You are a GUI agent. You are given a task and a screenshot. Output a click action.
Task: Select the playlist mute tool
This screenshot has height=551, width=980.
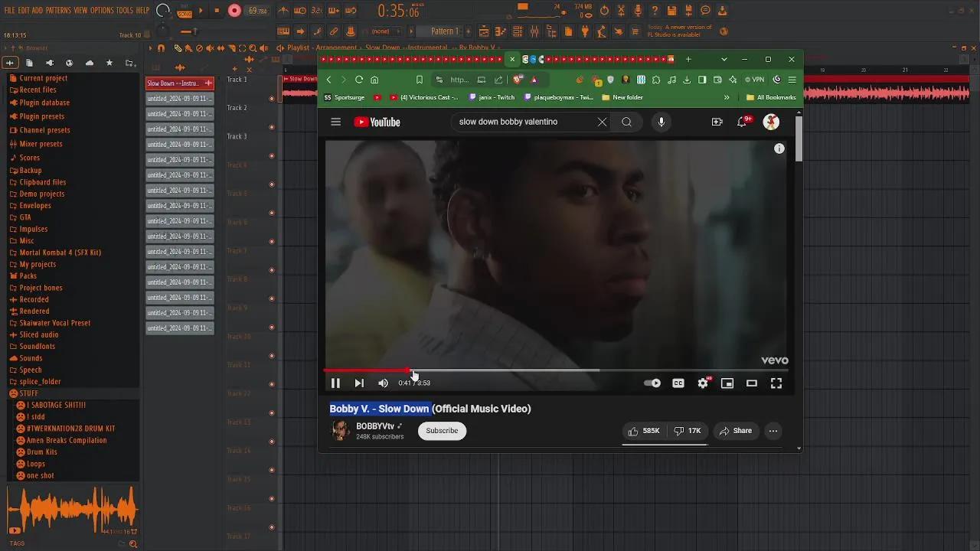[x=210, y=48]
